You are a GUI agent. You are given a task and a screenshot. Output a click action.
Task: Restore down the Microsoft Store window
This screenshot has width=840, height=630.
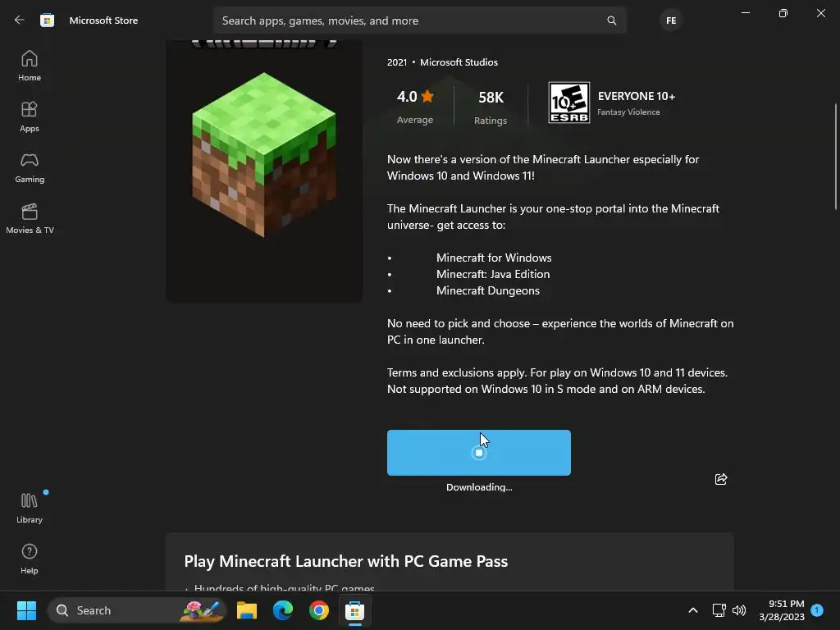coord(783,13)
